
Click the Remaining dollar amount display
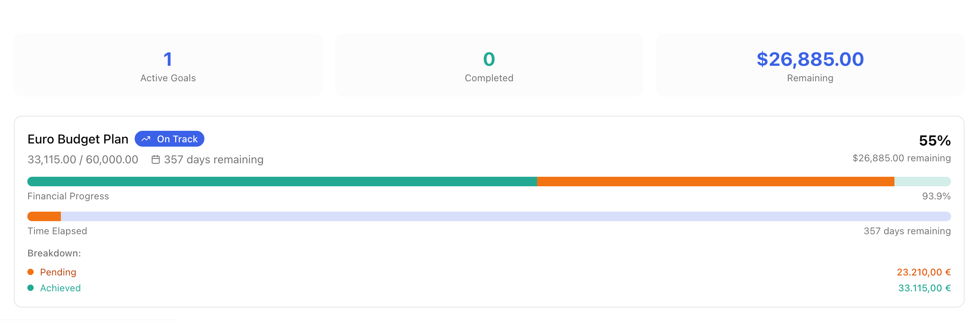click(x=809, y=59)
